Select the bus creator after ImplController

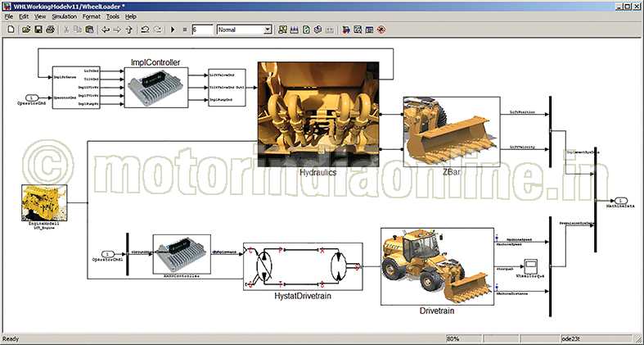pos(227,88)
